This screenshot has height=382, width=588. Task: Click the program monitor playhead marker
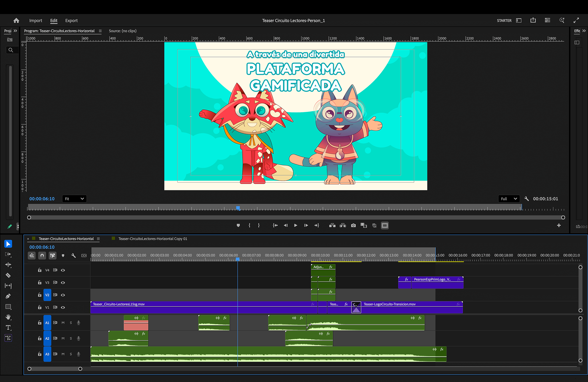[238, 208]
